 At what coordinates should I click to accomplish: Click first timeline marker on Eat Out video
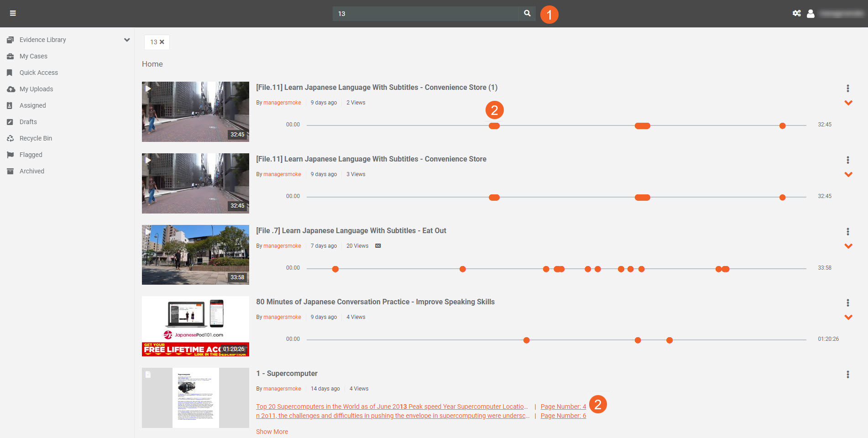335,269
